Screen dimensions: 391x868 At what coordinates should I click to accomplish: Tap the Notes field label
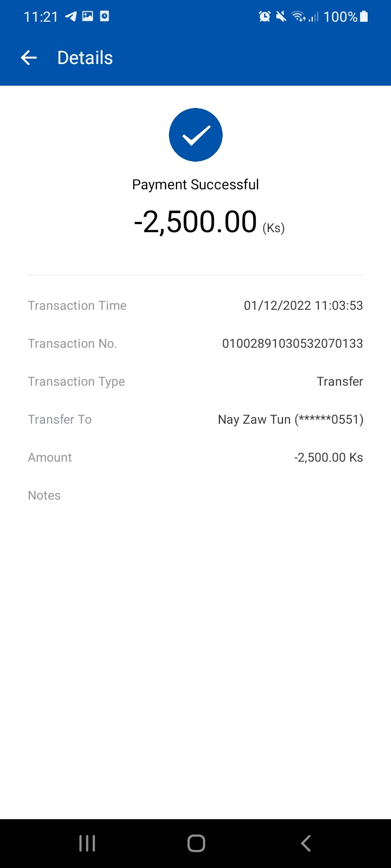(x=44, y=495)
